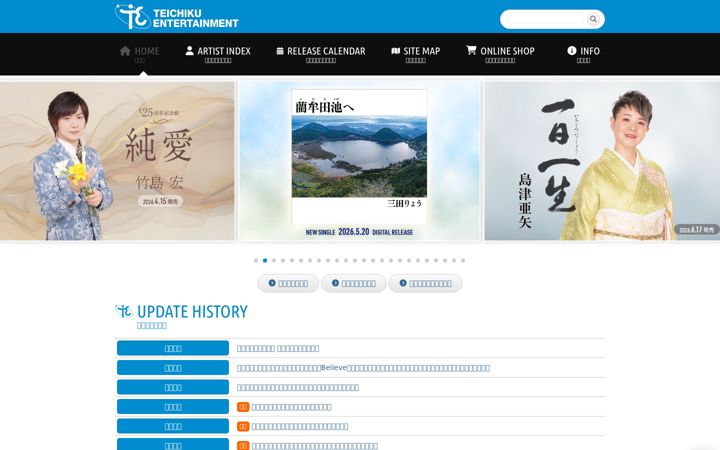Select the active blue carousel dot
Image resolution: width=720 pixels, height=450 pixels.
(x=265, y=260)
